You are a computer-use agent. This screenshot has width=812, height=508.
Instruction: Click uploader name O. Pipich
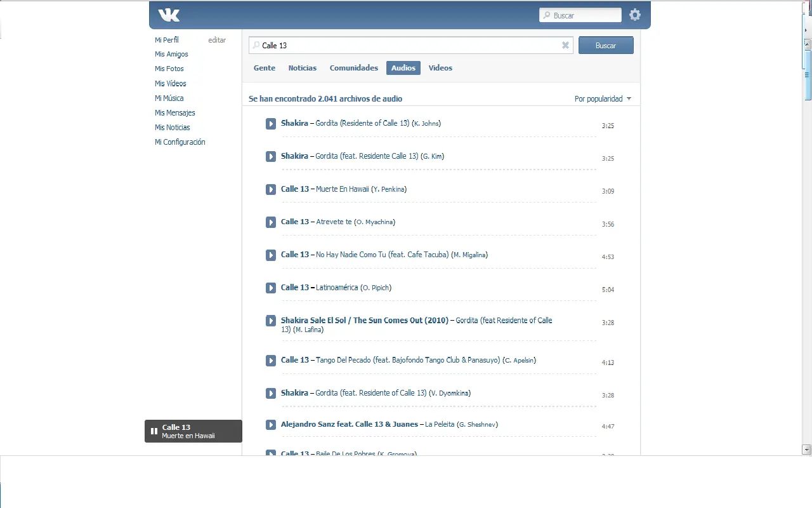tap(376, 288)
